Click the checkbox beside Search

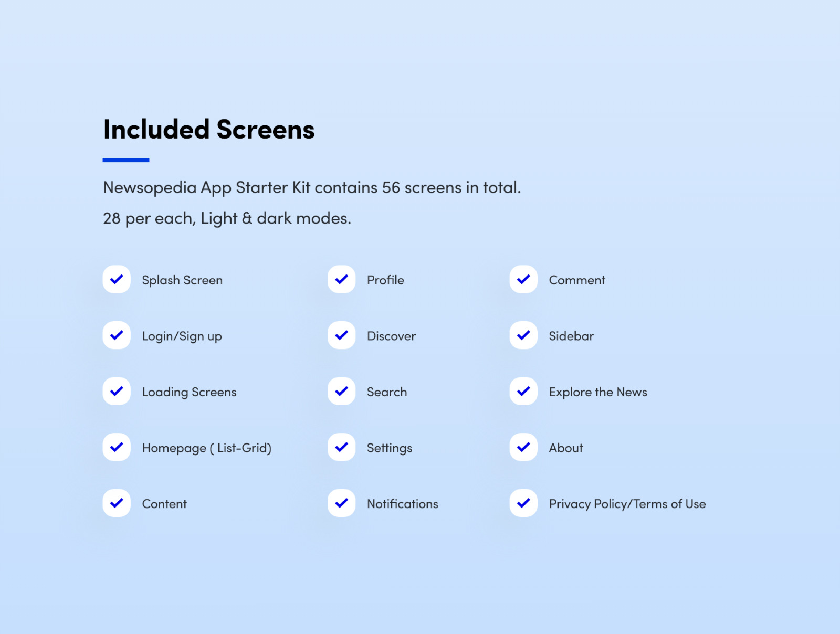pos(342,391)
